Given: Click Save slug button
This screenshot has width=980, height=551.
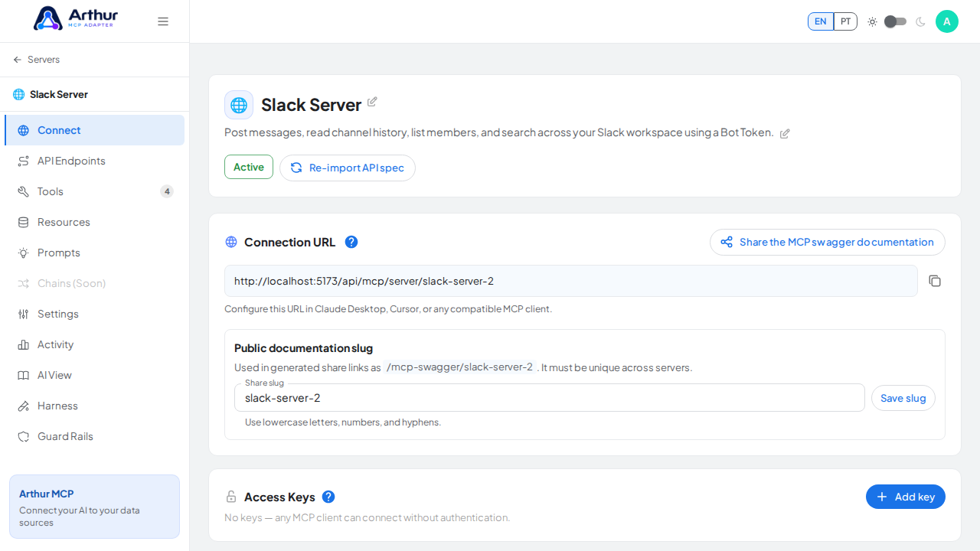Looking at the screenshot, I should click(x=903, y=398).
